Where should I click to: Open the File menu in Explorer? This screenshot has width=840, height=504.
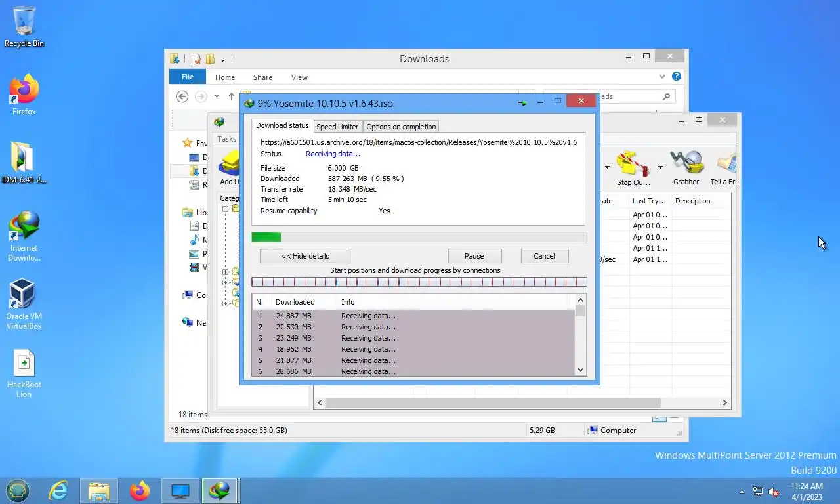tap(188, 77)
